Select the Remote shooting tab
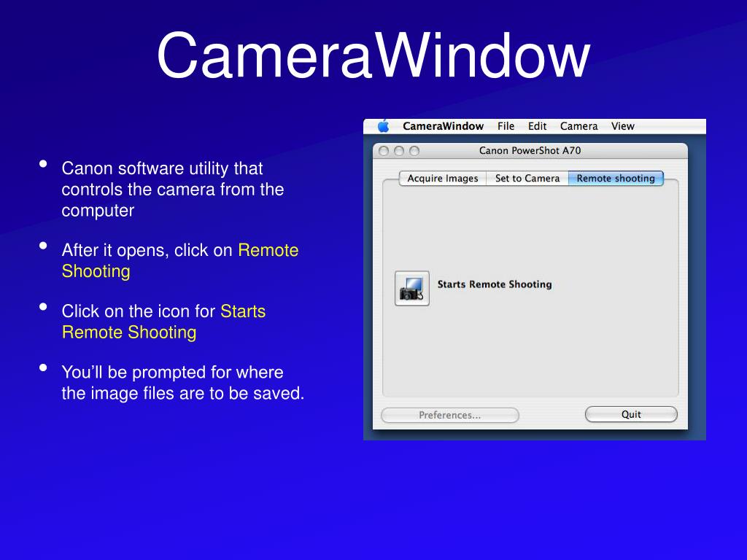Viewport: 747px width, 560px height. pyautogui.click(x=616, y=178)
